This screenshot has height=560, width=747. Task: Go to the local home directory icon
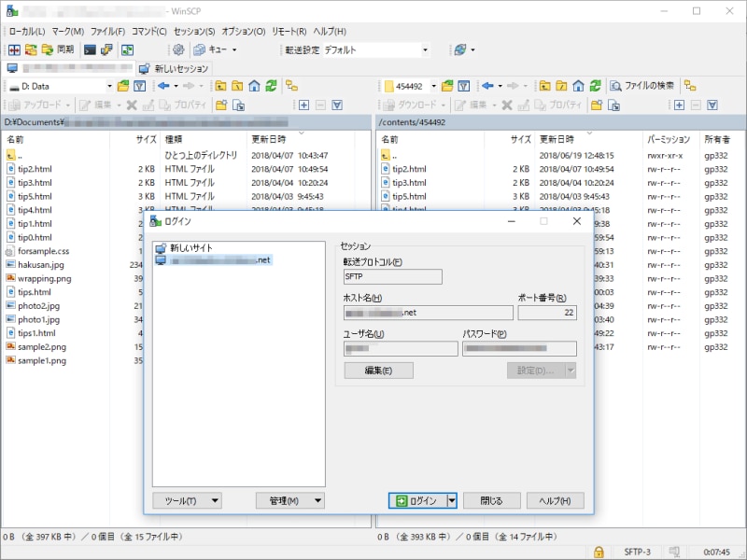253,86
